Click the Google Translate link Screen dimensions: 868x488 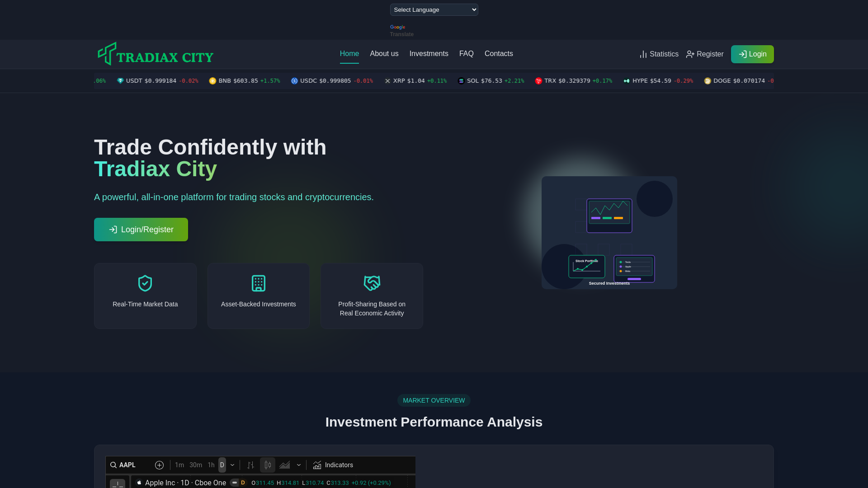click(x=402, y=31)
